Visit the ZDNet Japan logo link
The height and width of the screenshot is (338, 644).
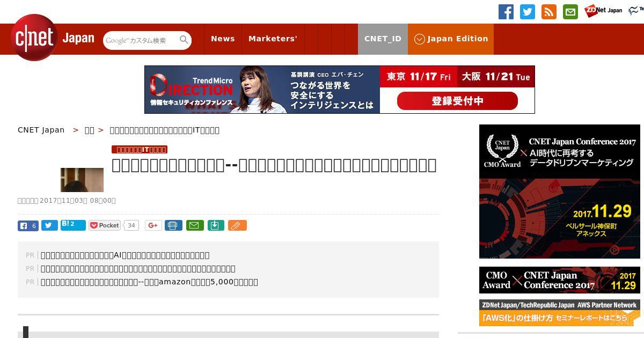click(603, 11)
